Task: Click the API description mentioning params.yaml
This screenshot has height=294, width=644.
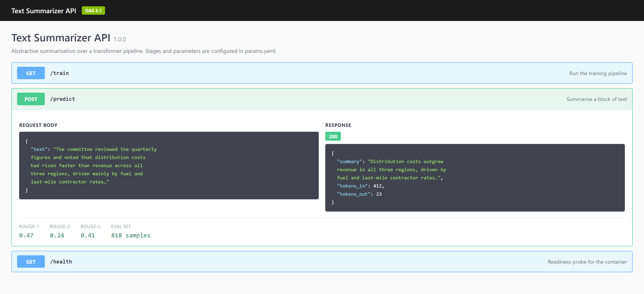Action: tap(144, 51)
